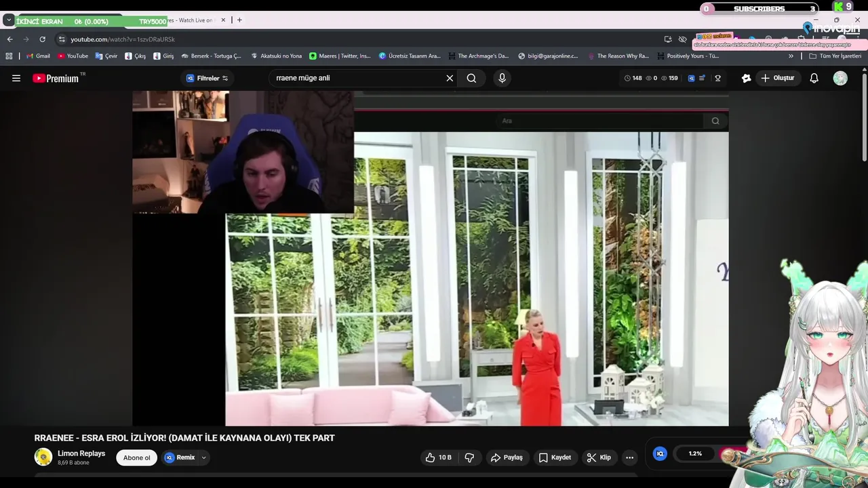This screenshot has width=868, height=488.
Task: Click the cast/install icon in address bar
Action: (668, 39)
